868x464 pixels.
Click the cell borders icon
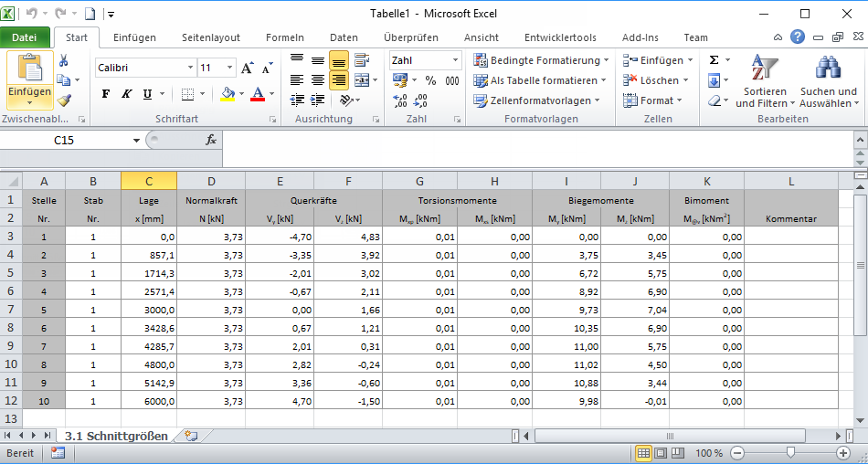coord(188,94)
